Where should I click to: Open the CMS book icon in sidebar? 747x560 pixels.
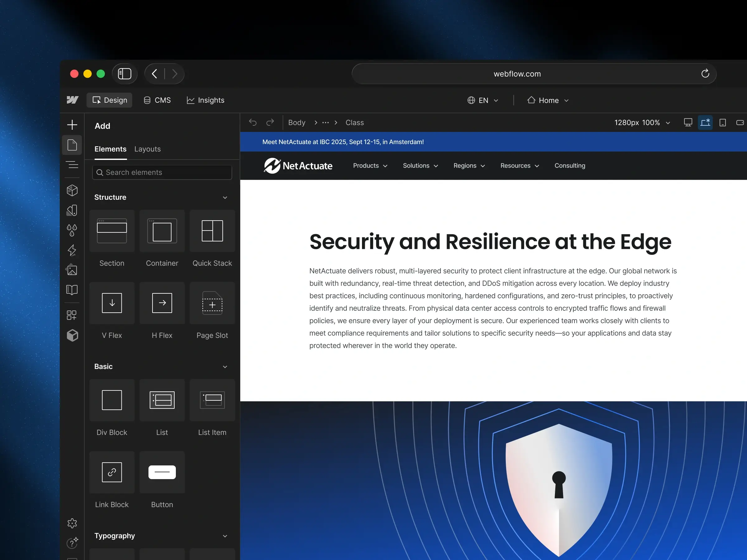pyautogui.click(x=72, y=290)
